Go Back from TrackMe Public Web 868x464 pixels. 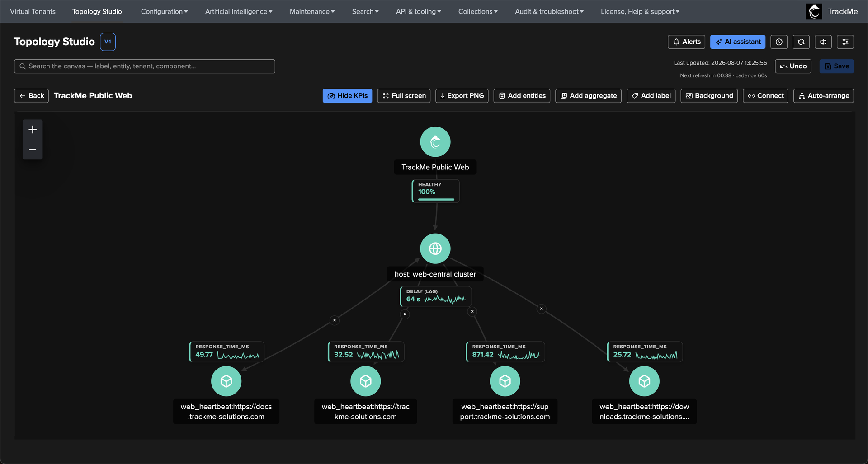(x=31, y=96)
